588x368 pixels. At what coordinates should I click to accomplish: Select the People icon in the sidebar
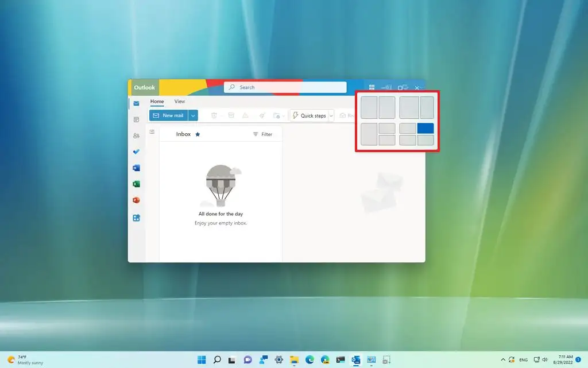[x=136, y=135]
